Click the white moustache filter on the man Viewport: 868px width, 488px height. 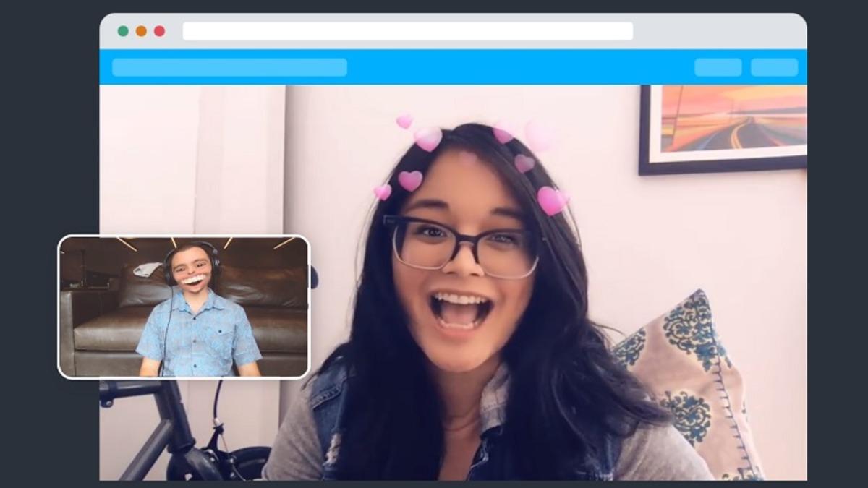(x=192, y=279)
